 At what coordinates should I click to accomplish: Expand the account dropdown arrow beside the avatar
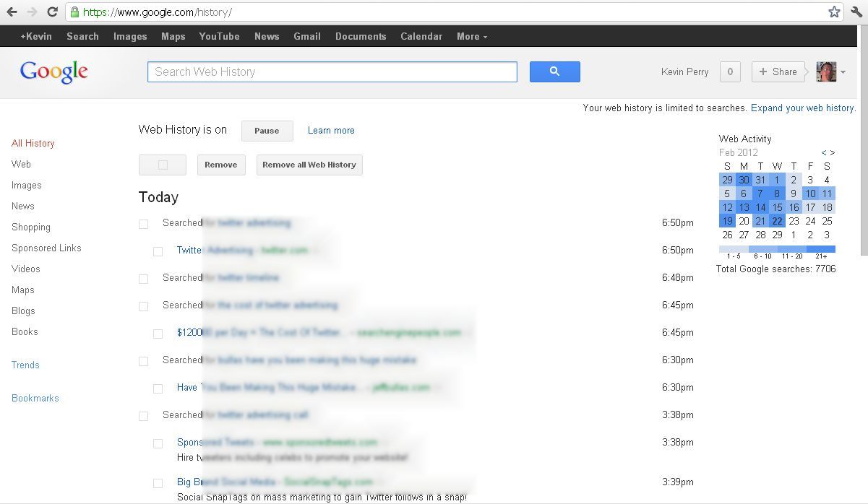[x=843, y=72]
